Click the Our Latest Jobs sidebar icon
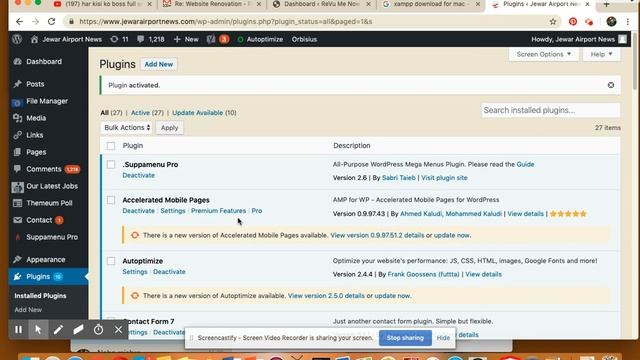Screen dimensions: 640x360 (17, 187)
